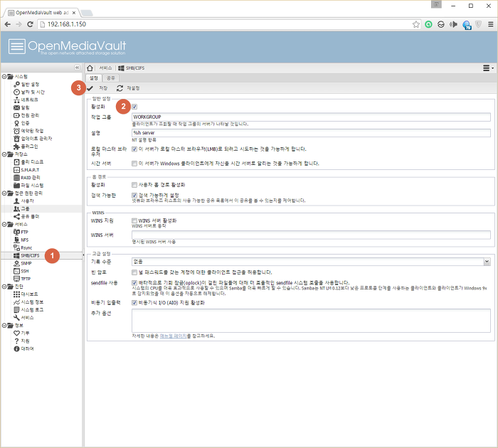Screen dimensions: 498x448
Task: Open 날짜 및 시간 (Date & Time) clock icon
Action: pyautogui.click(x=16, y=92)
